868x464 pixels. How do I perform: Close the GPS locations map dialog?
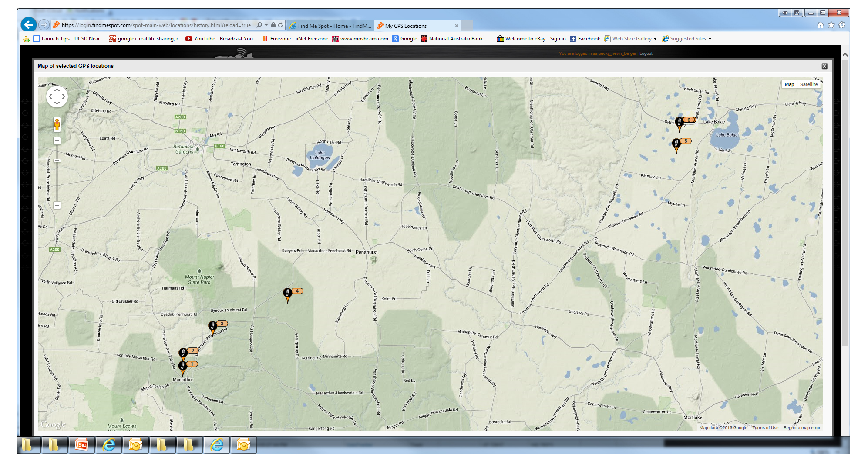[x=824, y=66]
